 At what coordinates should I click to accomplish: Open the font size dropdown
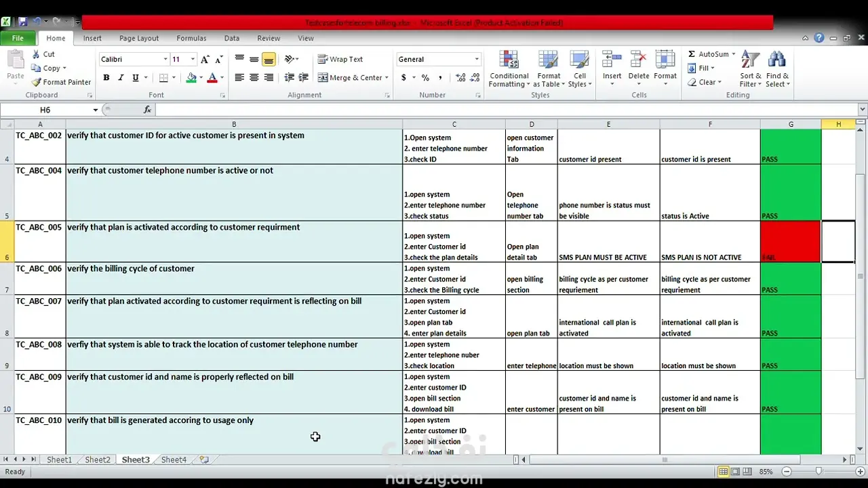[x=193, y=60]
